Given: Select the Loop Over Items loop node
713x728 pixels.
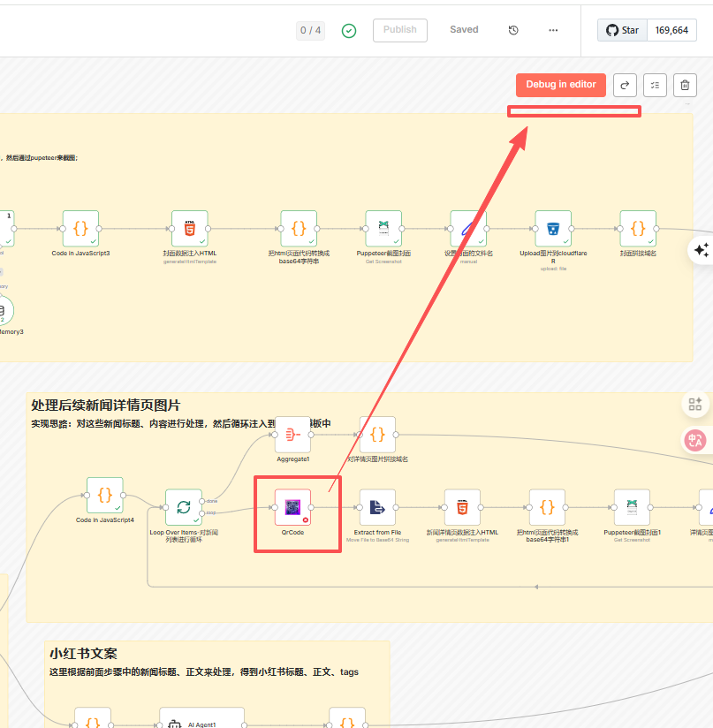Looking at the screenshot, I should 183,505.
